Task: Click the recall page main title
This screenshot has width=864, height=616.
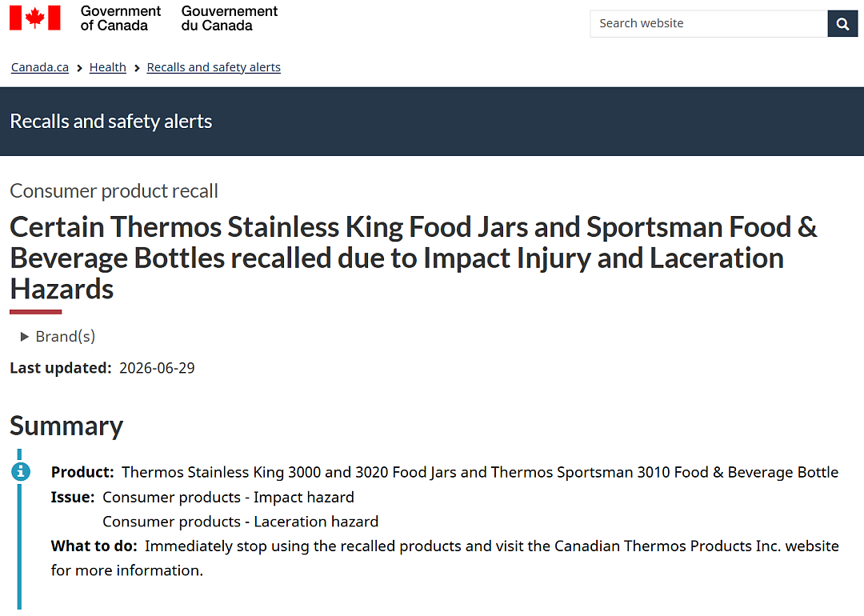Action: [x=414, y=258]
